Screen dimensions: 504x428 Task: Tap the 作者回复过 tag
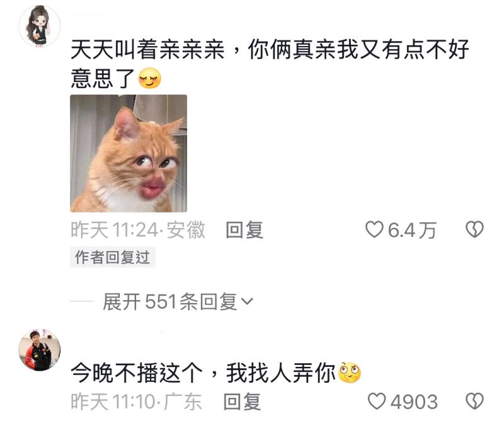113,257
